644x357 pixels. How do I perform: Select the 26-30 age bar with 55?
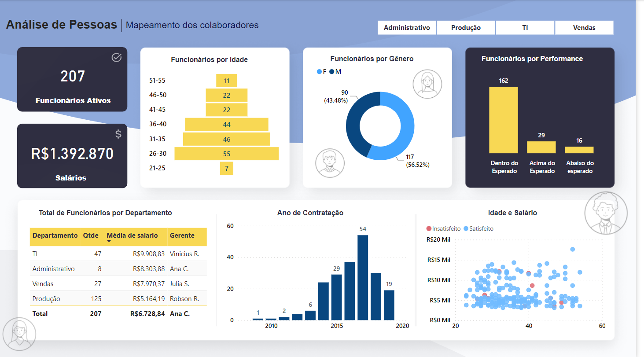click(x=227, y=154)
